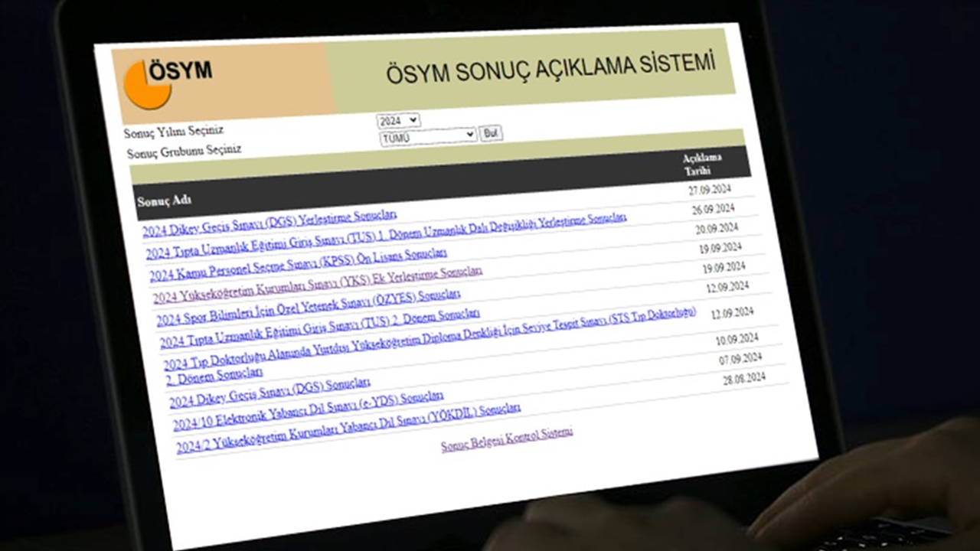The image size is (980, 551).
Task: Open 2024/2 YÖKDİL Sonuçları link
Action: (x=348, y=427)
